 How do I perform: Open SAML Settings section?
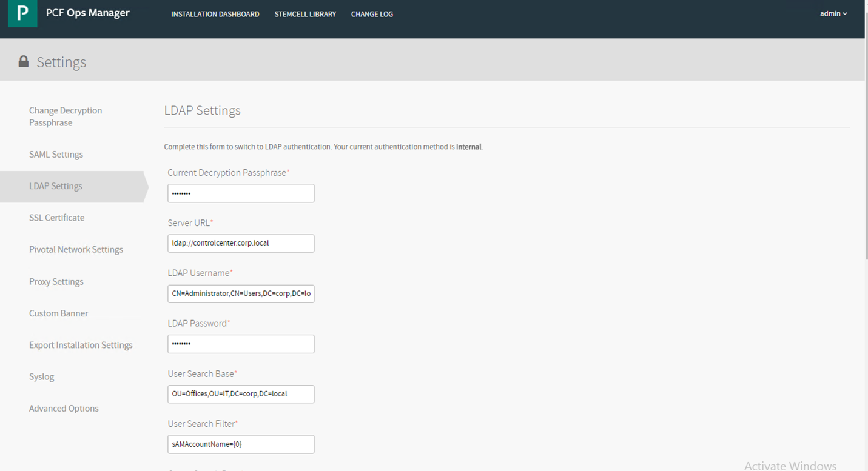(56, 155)
